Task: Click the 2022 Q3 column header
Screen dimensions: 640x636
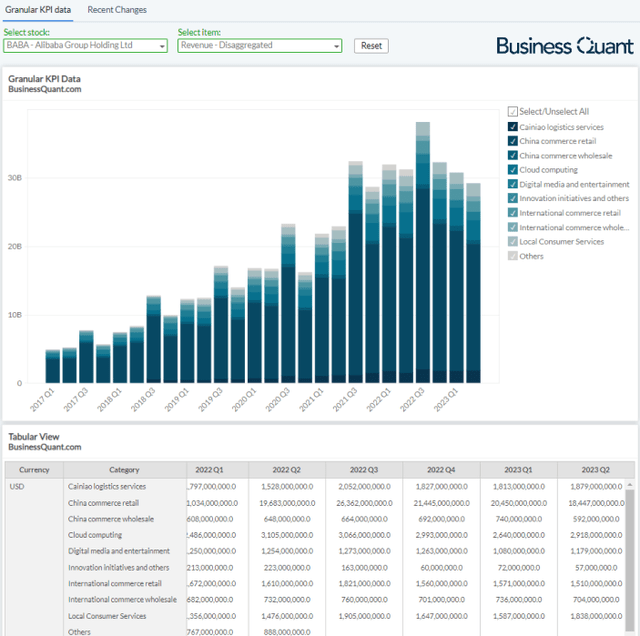Action: click(x=364, y=470)
